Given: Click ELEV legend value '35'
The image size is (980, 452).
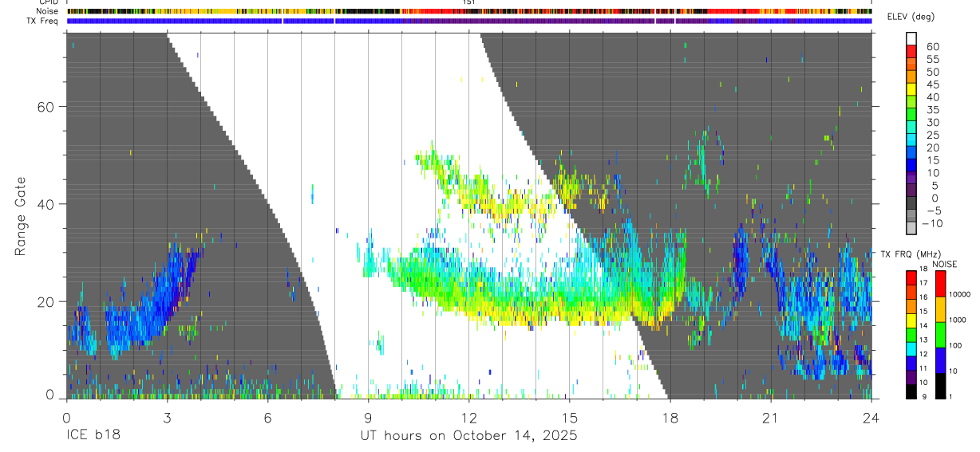Looking at the screenshot, I should click(x=931, y=110).
